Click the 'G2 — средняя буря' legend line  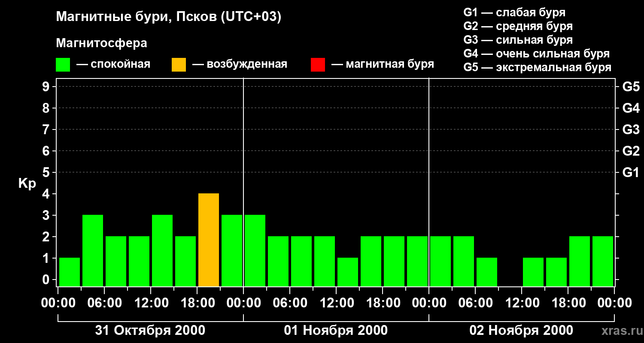(518, 26)
